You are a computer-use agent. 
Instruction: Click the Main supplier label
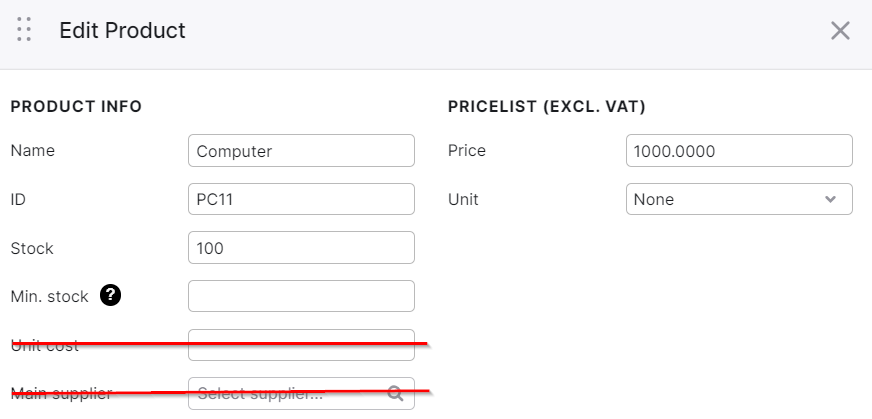tap(62, 394)
